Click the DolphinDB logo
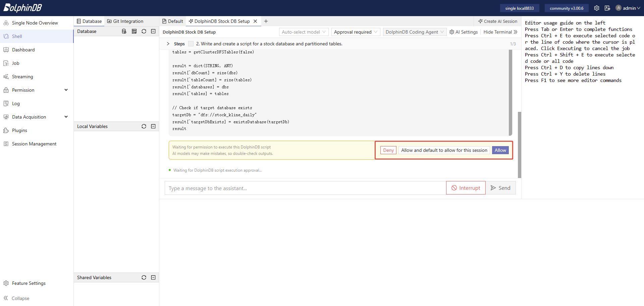The width and height of the screenshot is (644, 306). [23, 8]
